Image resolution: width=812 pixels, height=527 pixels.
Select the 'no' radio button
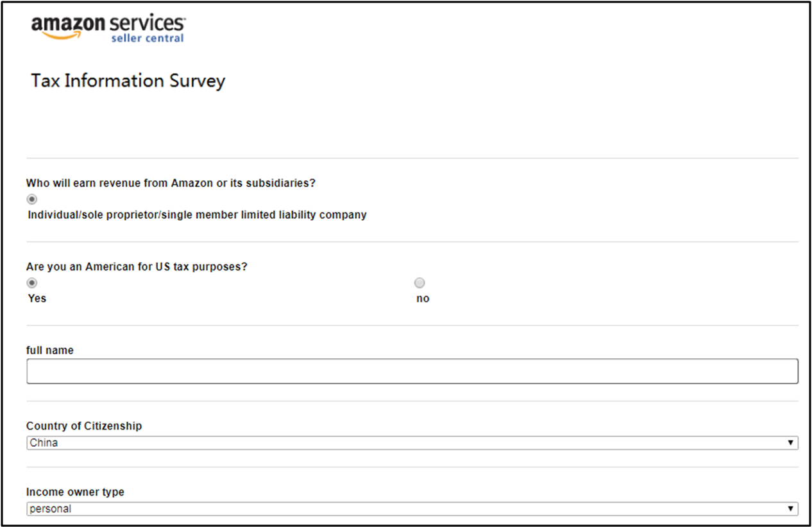tap(419, 283)
